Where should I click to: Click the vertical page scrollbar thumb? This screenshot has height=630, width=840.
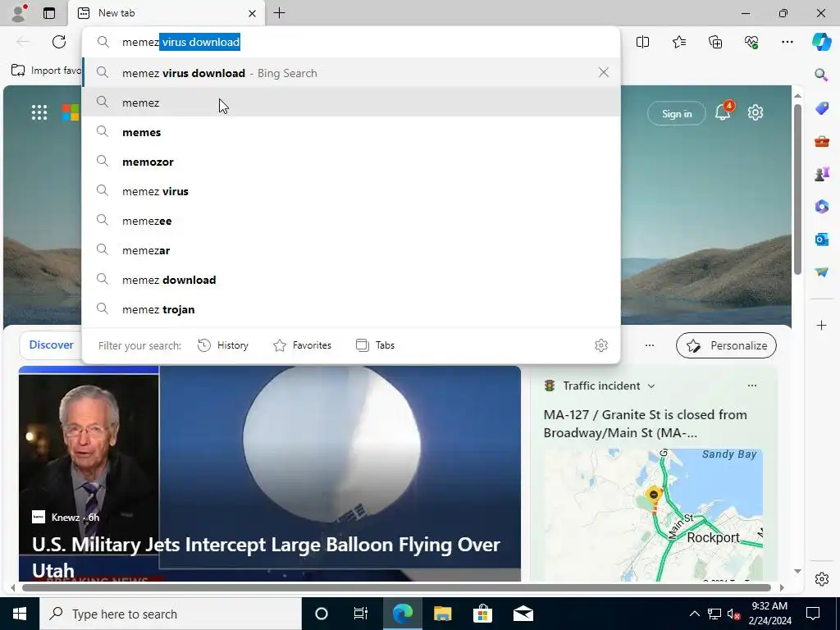tap(797, 189)
